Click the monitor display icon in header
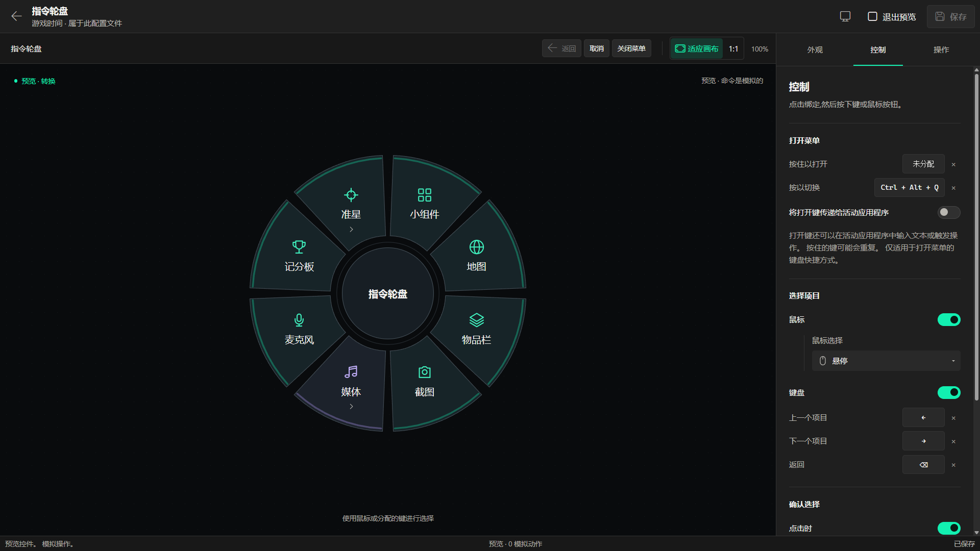Viewport: 980px width, 551px height. tap(845, 16)
